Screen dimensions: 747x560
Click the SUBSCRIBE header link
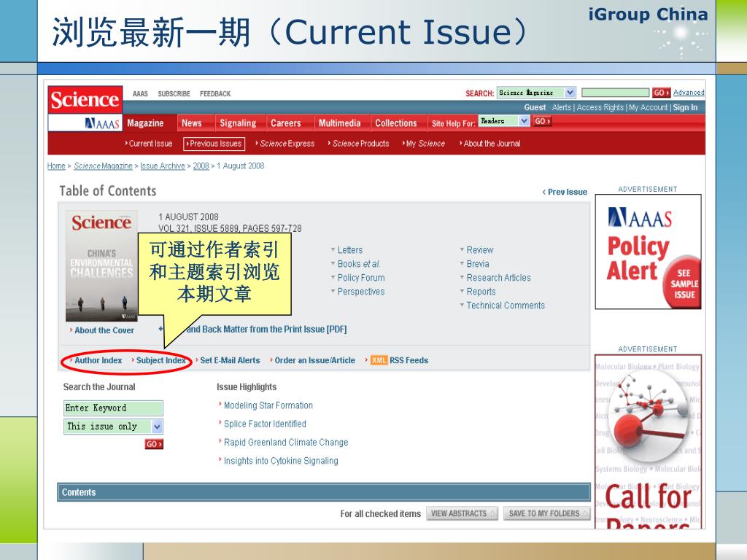click(174, 94)
